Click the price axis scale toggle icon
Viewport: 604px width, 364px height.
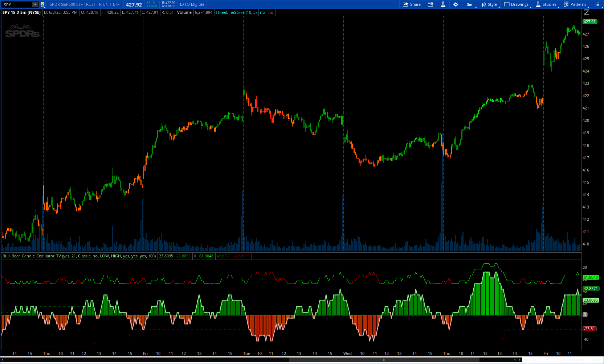pyautogui.click(x=587, y=12)
